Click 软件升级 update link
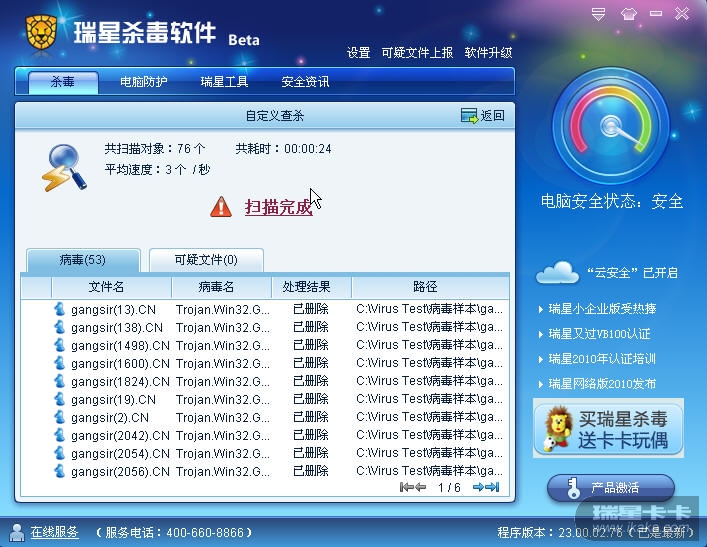707x547 pixels. pyautogui.click(x=488, y=53)
